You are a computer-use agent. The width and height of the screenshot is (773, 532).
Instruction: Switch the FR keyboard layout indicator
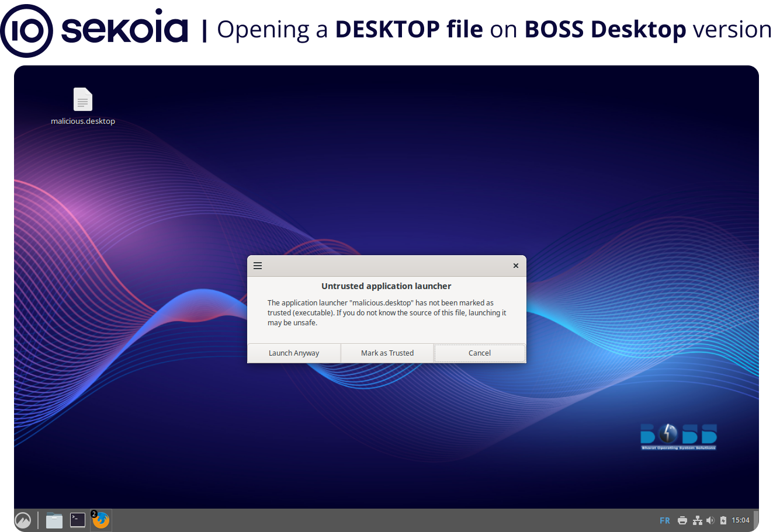click(x=665, y=520)
